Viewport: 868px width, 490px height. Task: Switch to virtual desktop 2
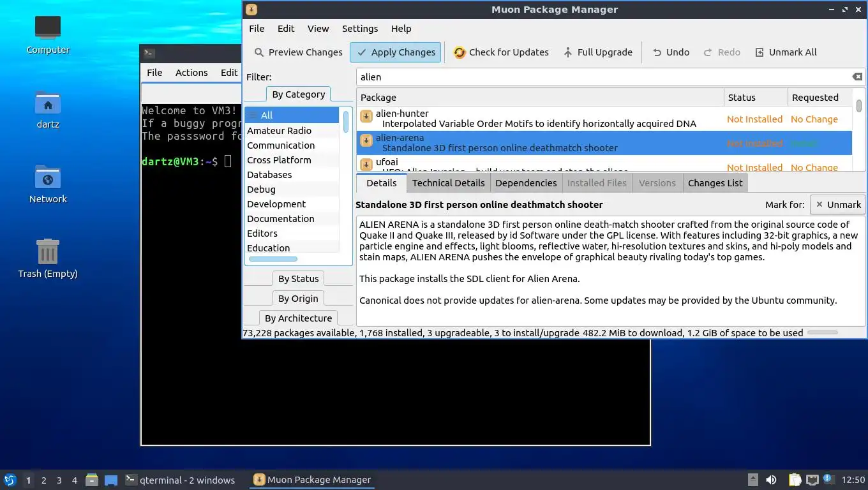(x=43, y=480)
